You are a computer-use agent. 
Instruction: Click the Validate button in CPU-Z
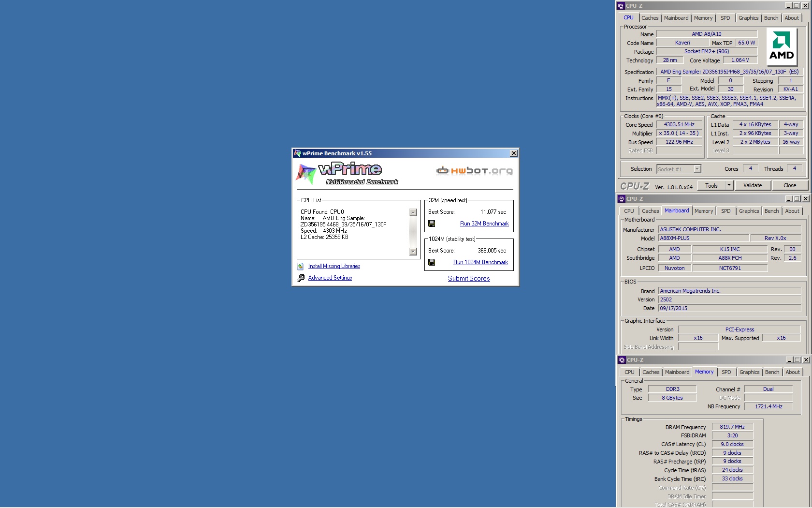coord(753,185)
